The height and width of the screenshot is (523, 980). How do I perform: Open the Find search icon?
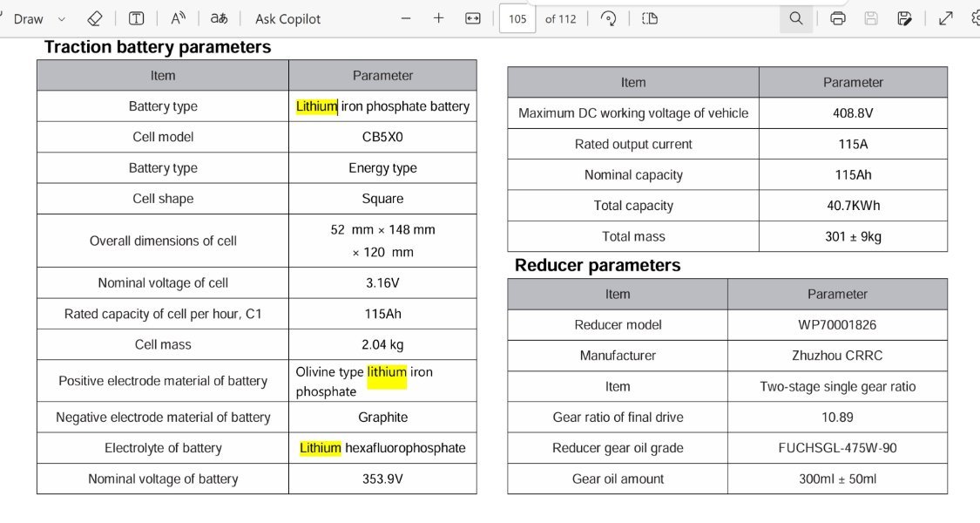(x=796, y=18)
